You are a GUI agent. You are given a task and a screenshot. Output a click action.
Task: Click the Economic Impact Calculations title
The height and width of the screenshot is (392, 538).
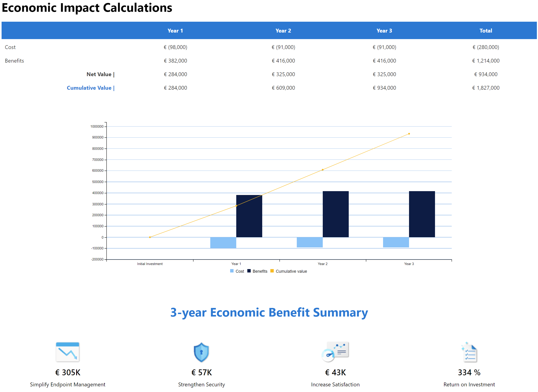87,8
